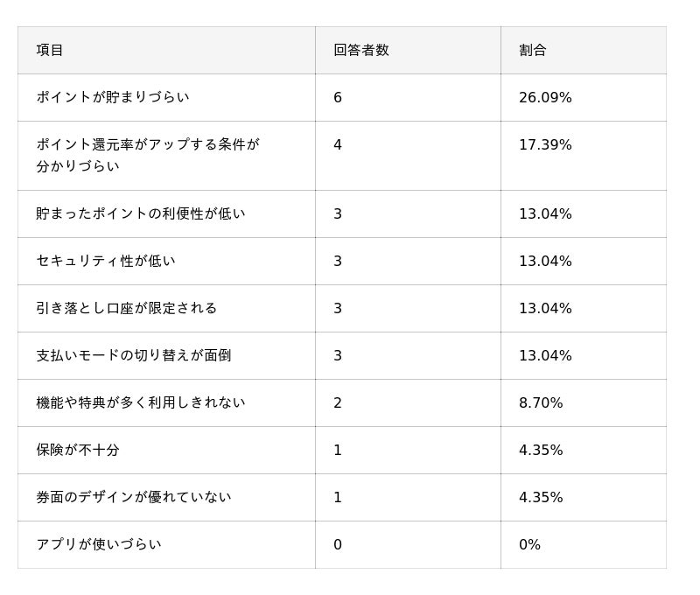Click the アプリが使いづらい row label
700x595 pixels.
click(x=98, y=545)
